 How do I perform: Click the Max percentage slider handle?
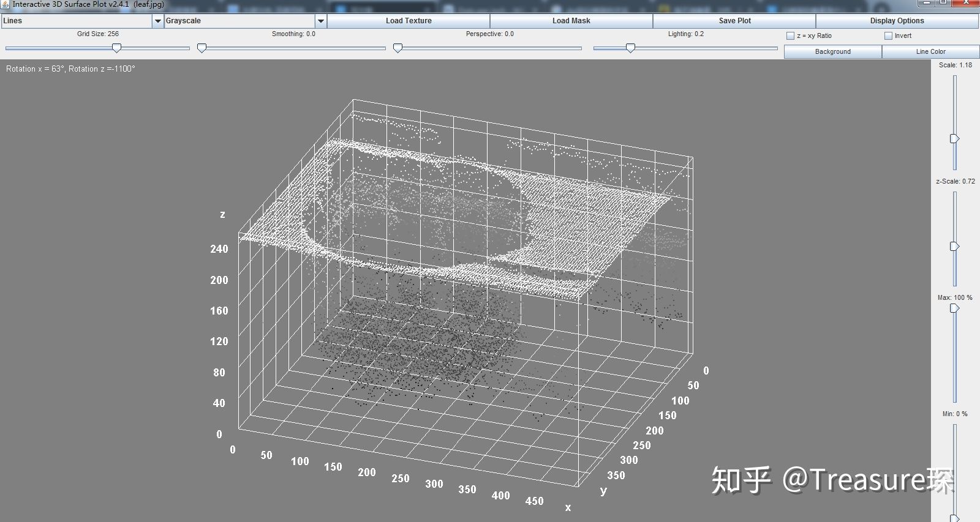pyautogui.click(x=954, y=308)
